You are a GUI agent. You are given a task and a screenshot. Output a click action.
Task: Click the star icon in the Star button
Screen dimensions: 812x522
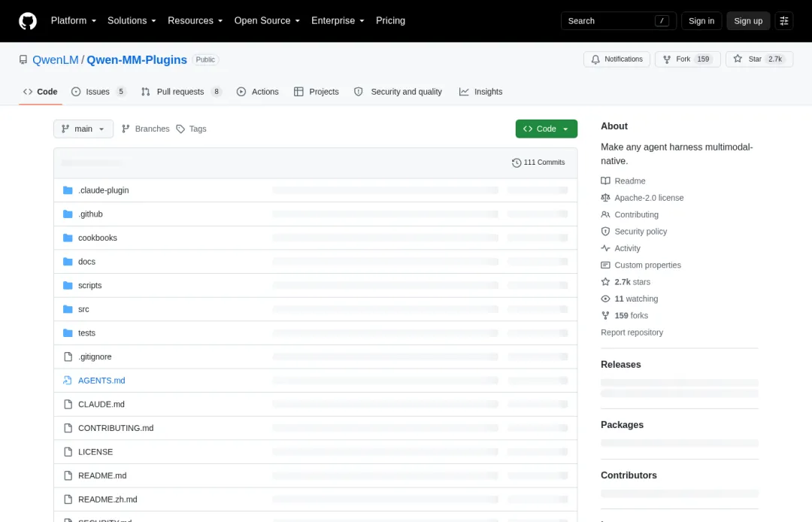738,59
